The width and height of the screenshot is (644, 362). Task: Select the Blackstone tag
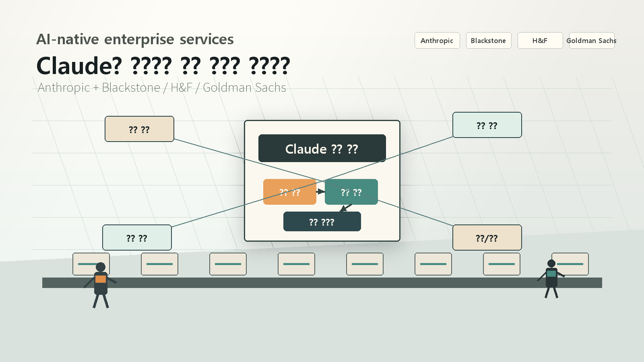click(489, 41)
